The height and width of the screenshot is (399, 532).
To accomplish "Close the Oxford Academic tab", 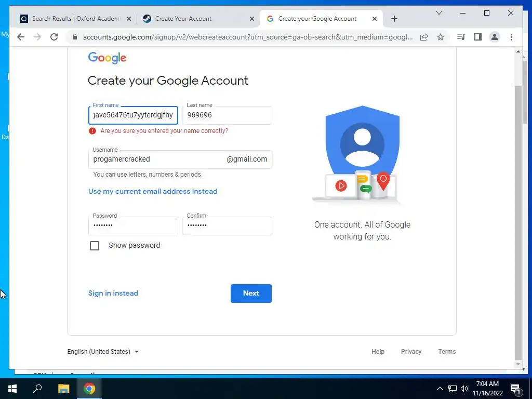I will coord(129,19).
